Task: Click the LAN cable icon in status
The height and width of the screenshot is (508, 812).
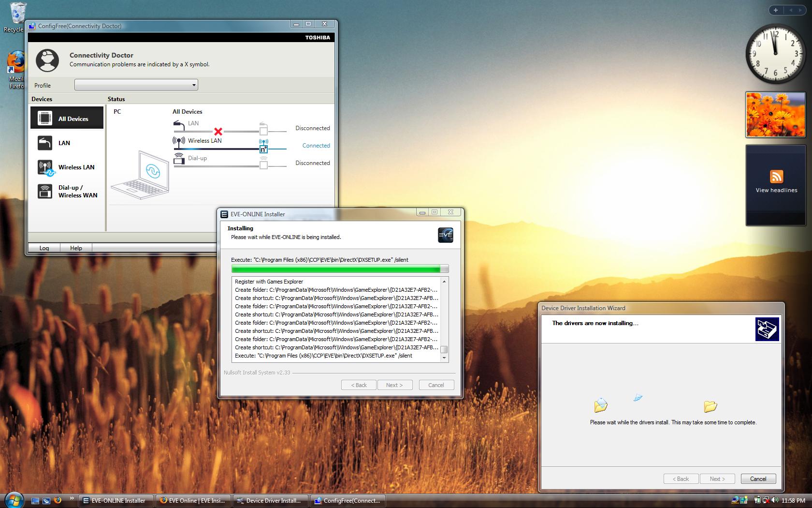Action: pos(179,125)
